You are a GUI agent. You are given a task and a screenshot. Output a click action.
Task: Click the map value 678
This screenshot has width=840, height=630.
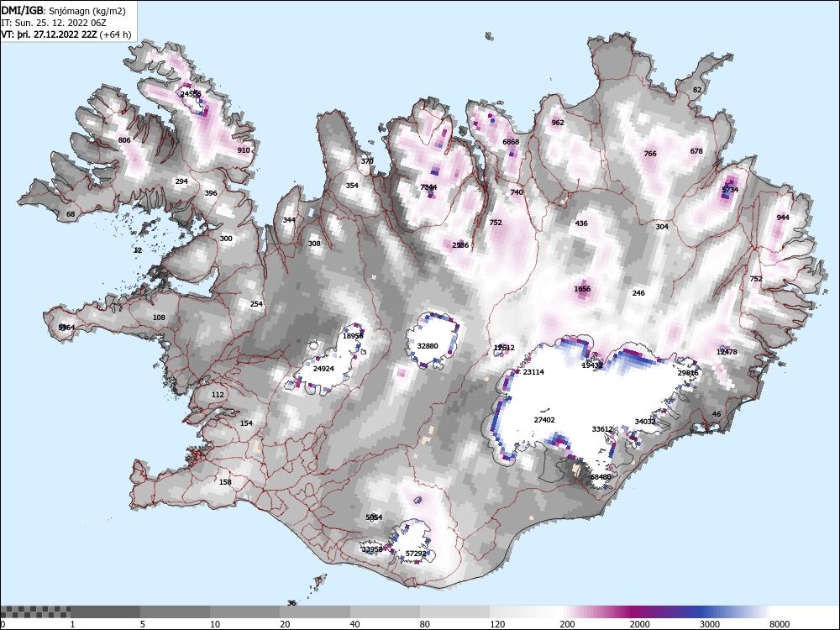(x=696, y=151)
